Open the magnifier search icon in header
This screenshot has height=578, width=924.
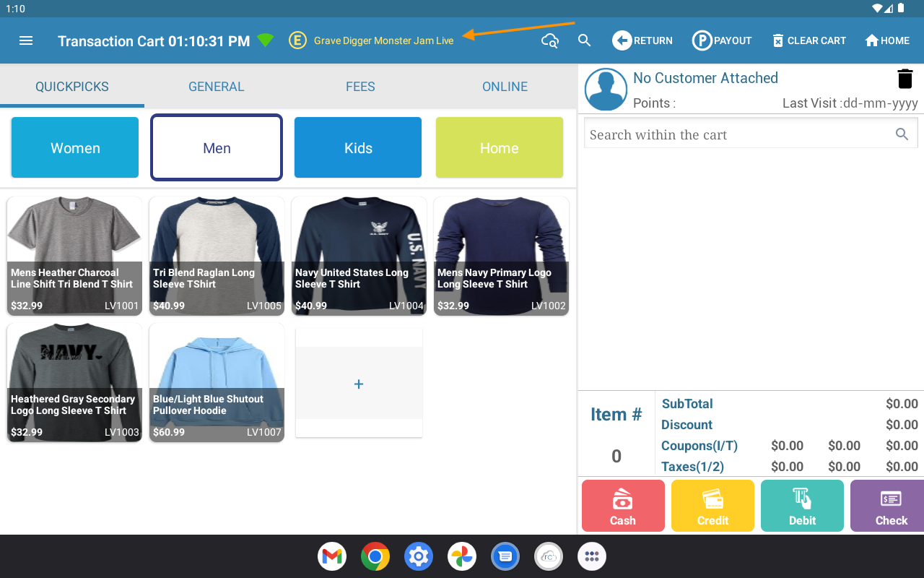point(585,40)
